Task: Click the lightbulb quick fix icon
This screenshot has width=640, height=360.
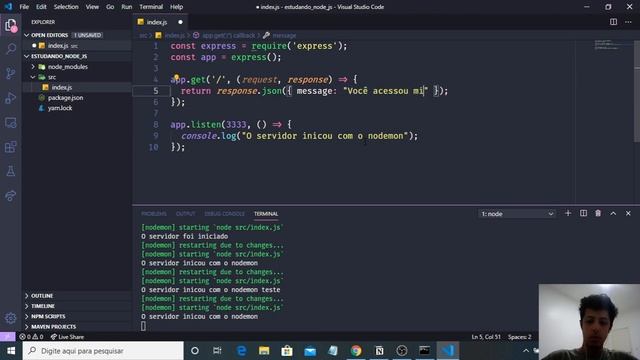Action: coord(176,77)
